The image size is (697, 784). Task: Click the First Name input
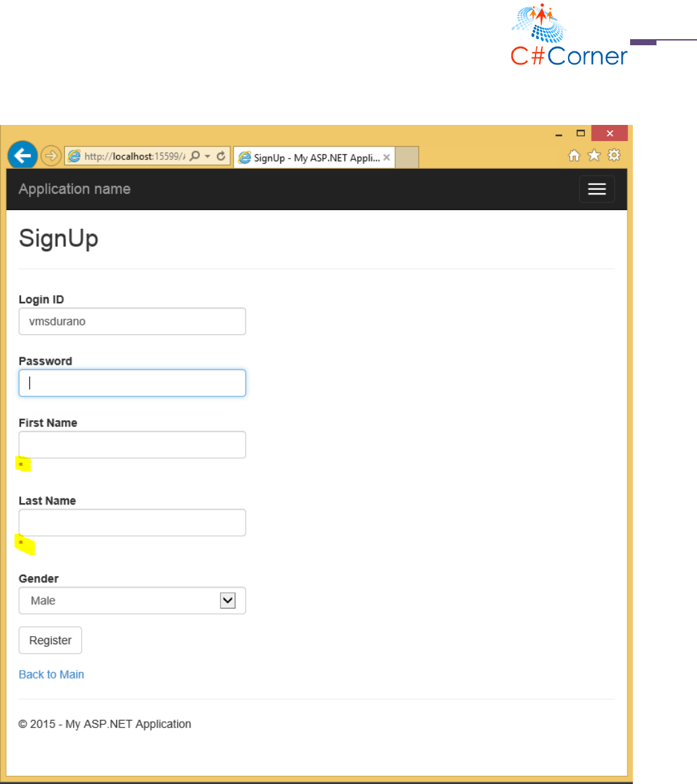(x=132, y=444)
